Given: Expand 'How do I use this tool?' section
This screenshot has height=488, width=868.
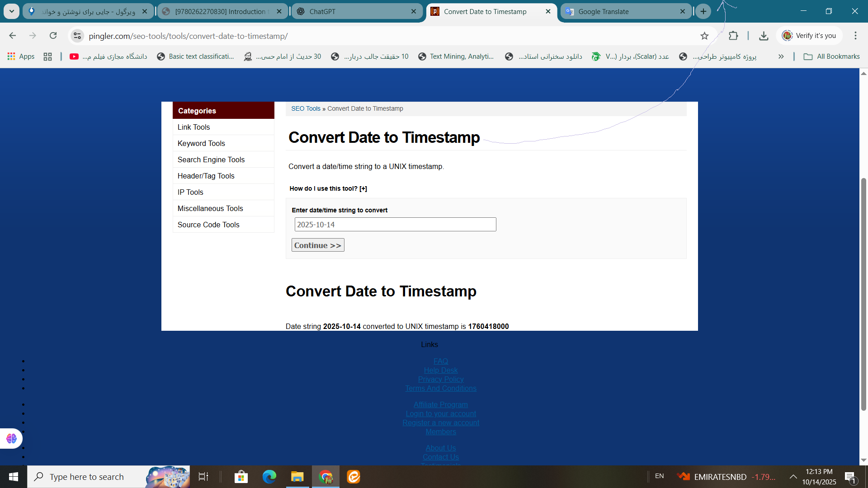Looking at the screenshot, I should (x=328, y=188).
